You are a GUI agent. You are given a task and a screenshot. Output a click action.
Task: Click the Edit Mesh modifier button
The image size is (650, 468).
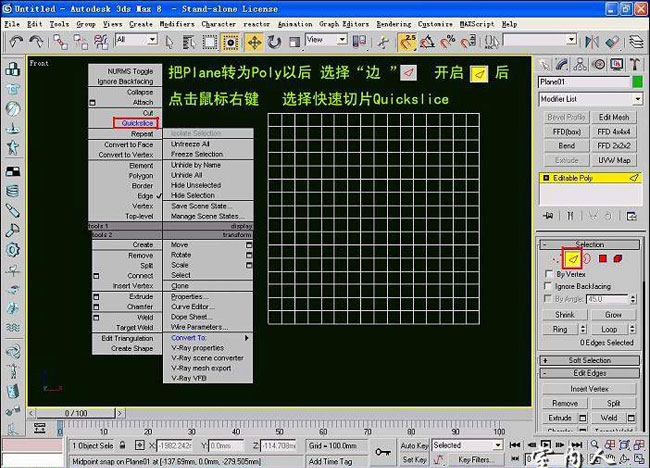click(x=614, y=117)
